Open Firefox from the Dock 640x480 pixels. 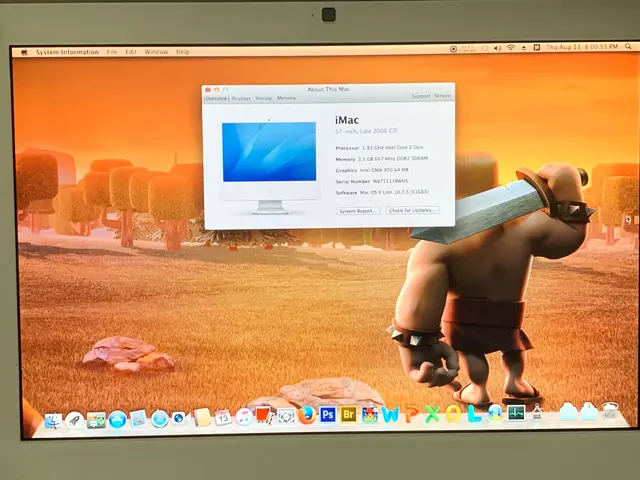(x=307, y=416)
